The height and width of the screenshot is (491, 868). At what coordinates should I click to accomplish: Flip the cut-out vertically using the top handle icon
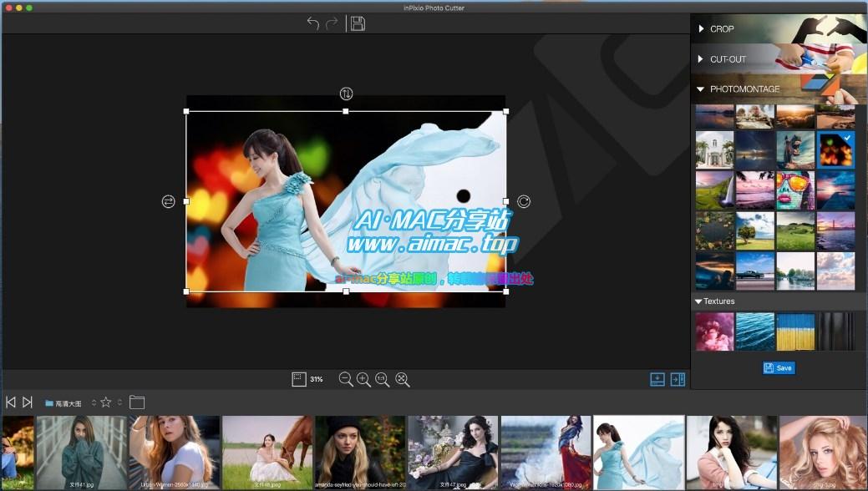tap(346, 94)
